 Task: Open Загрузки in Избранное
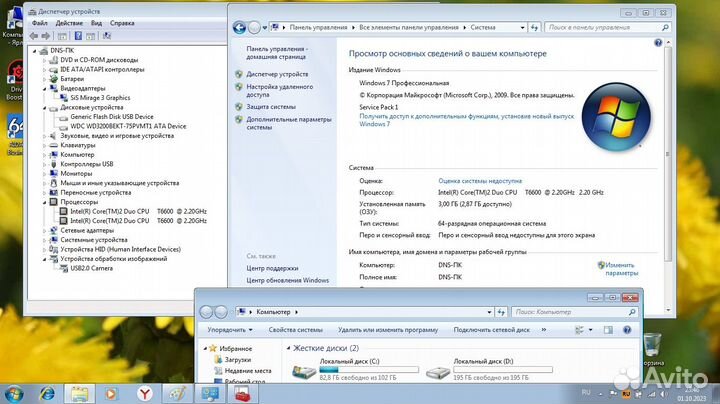click(x=237, y=359)
